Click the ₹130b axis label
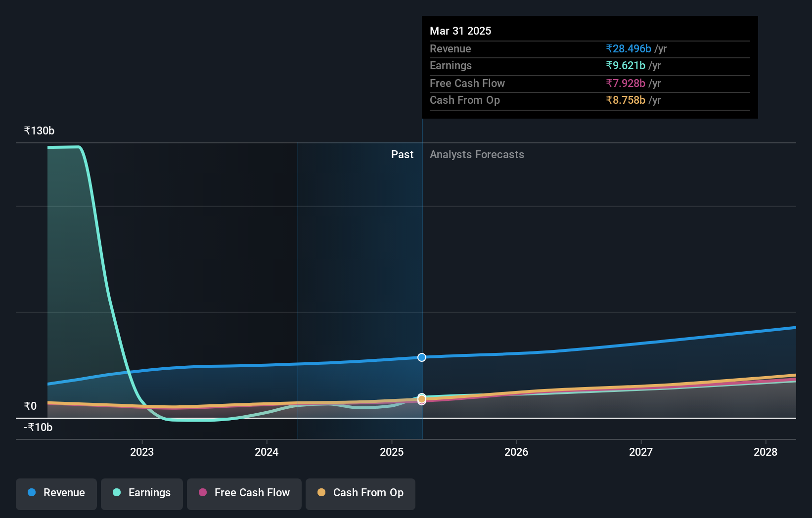Image resolution: width=812 pixels, height=518 pixels. [x=39, y=130]
